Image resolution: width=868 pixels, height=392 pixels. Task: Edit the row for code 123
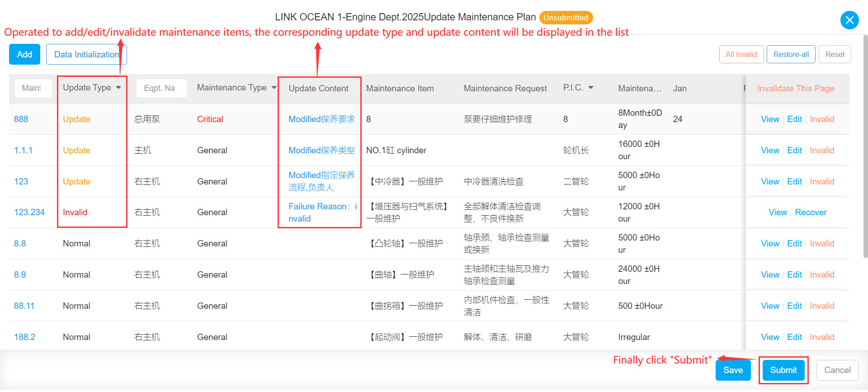pos(794,182)
